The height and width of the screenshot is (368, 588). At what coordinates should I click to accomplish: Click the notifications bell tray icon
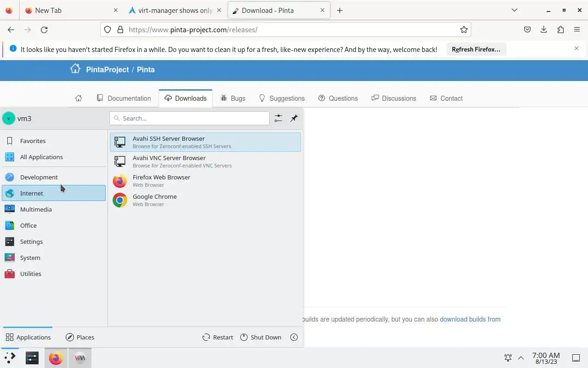(x=508, y=357)
